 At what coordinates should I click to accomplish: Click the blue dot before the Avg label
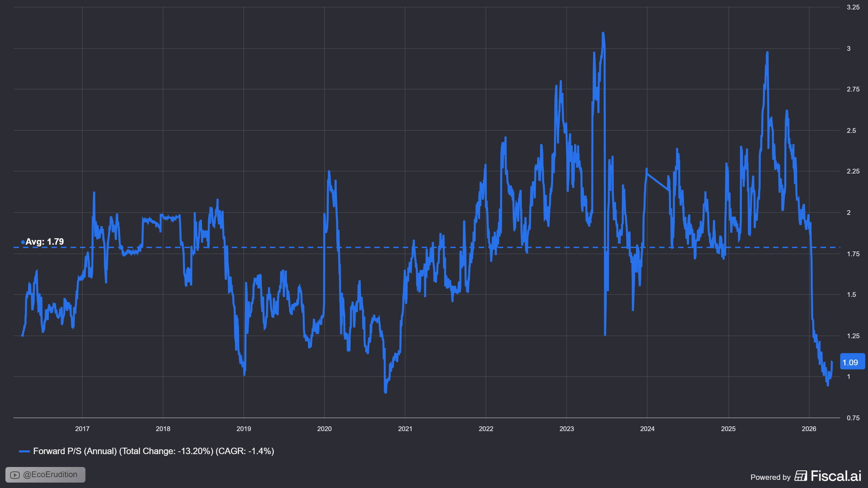[x=23, y=242]
